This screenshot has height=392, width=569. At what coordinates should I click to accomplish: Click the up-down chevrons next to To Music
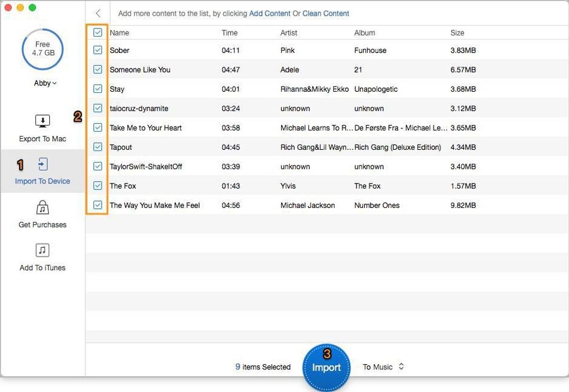coord(402,366)
